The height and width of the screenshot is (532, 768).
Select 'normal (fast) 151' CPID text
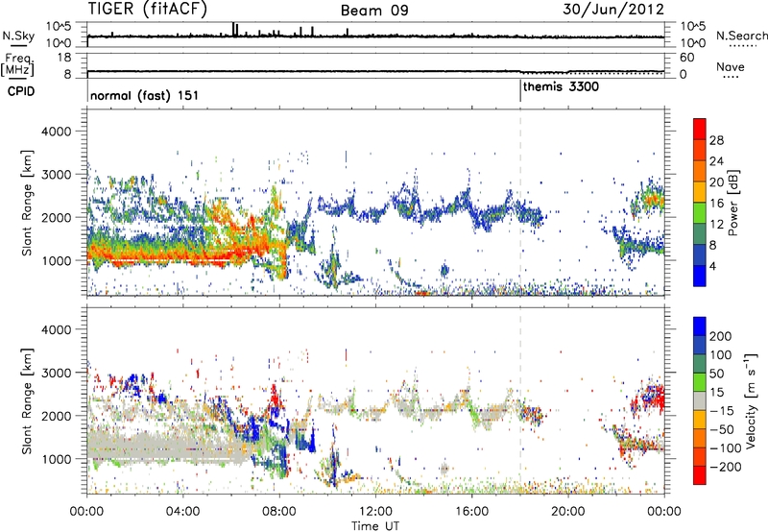point(145,95)
